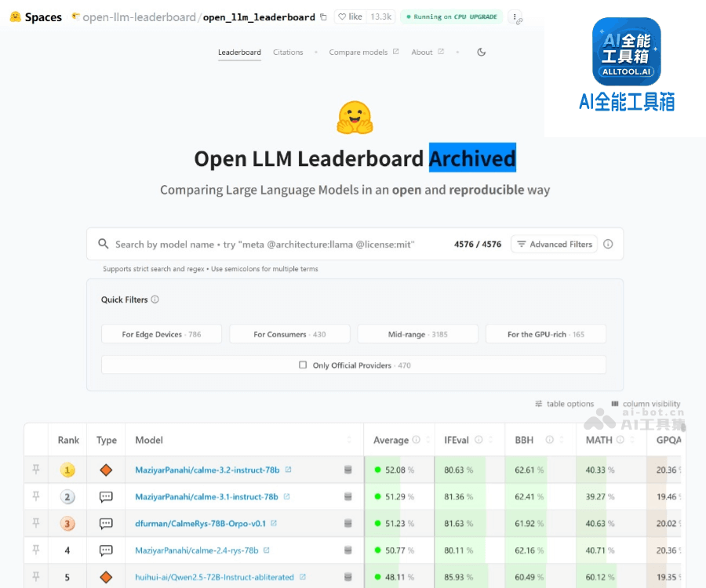Click the details icon for calme-3.1-instruct-78b

(x=348, y=497)
